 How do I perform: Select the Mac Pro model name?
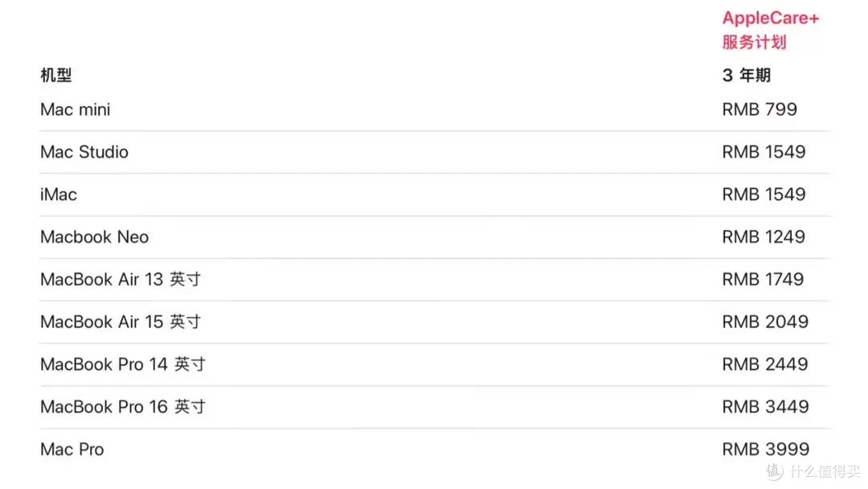coord(72,449)
